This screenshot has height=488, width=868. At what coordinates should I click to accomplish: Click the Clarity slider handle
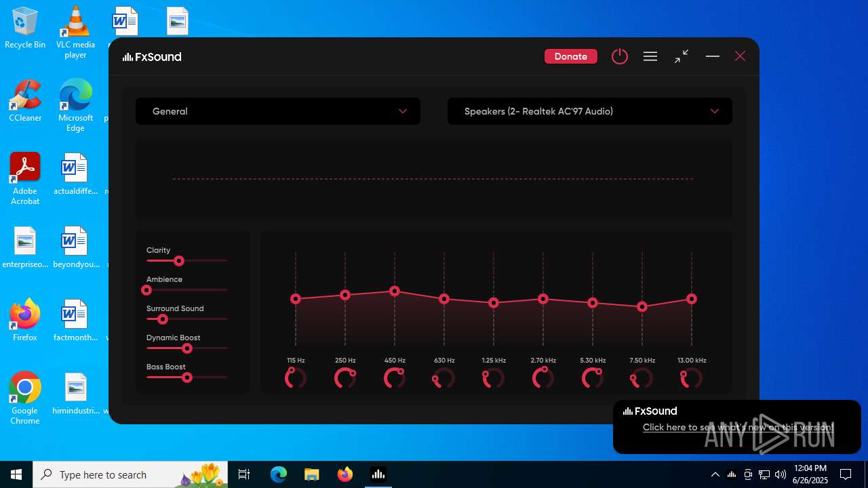coord(179,261)
